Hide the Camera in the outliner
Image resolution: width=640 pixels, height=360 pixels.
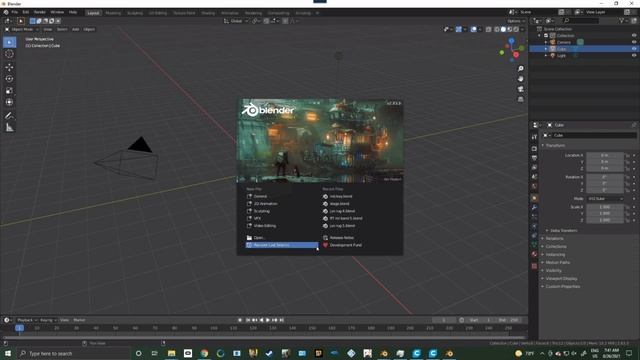tap(634, 42)
